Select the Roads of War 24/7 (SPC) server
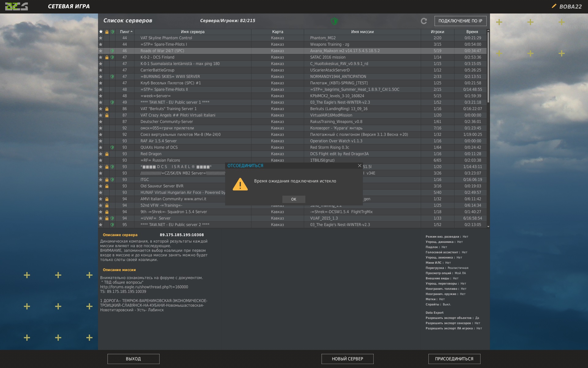Image resolution: width=588 pixels, height=368 pixels. [292, 51]
